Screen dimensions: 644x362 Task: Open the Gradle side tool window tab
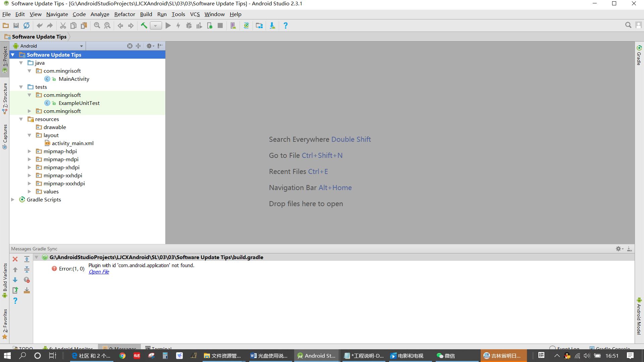pos(639,55)
